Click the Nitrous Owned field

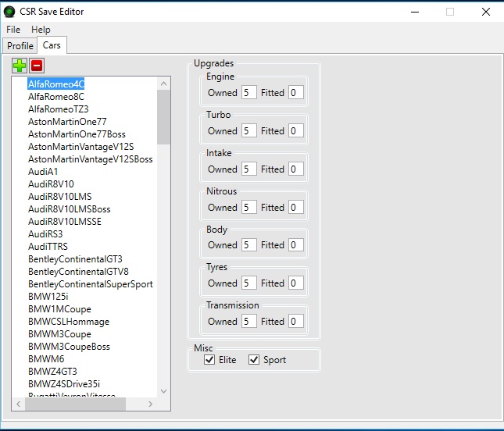pyautogui.click(x=248, y=207)
